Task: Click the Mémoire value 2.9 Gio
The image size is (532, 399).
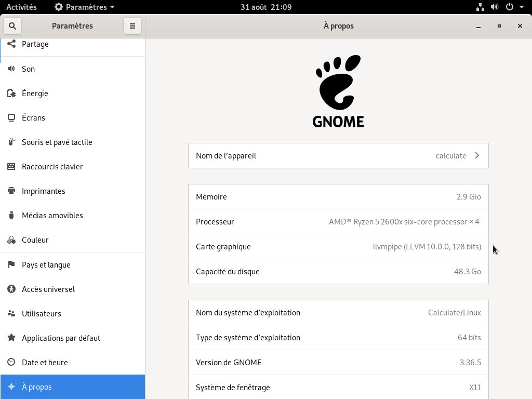Action: point(469,197)
